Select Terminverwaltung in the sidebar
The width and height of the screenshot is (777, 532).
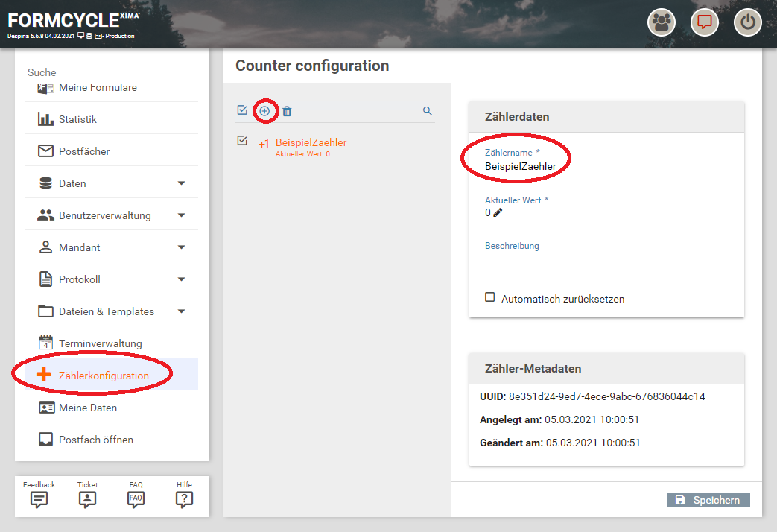(100, 343)
